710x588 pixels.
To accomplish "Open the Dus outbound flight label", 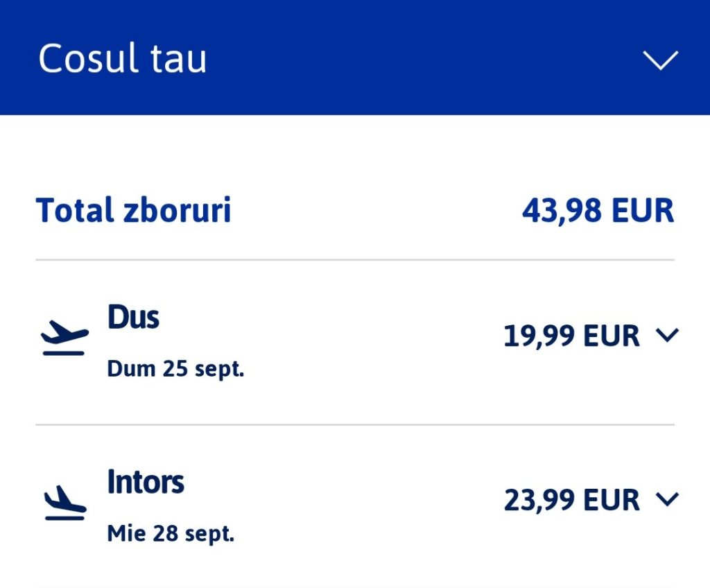I will pos(133,318).
